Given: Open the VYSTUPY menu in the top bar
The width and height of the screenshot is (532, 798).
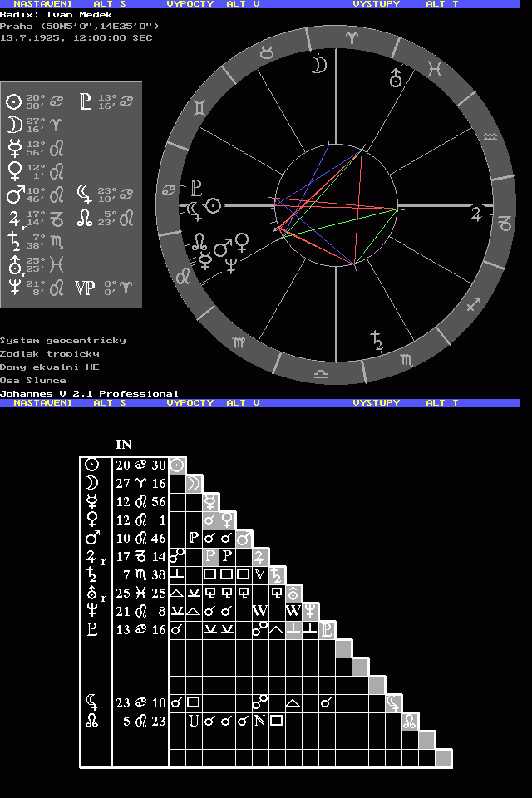Looking at the screenshot, I should pos(376,4).
